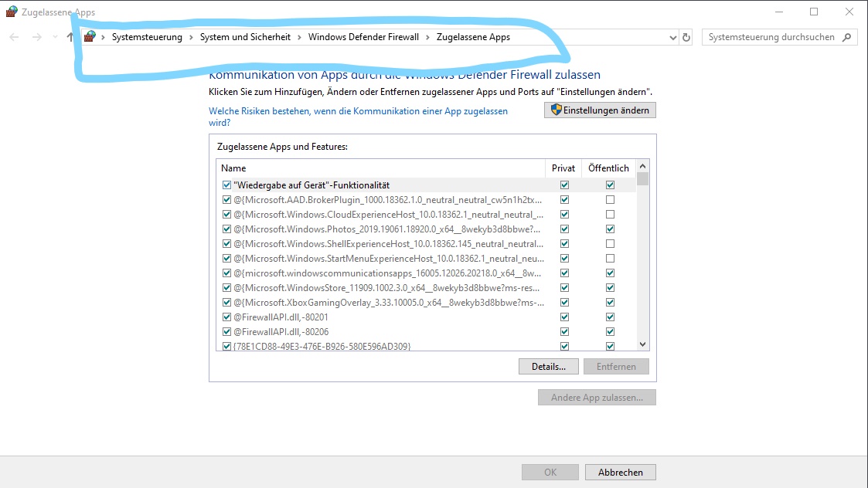Enable Öffentlich for AAD.BrokerPlugin

coord(610,200)
